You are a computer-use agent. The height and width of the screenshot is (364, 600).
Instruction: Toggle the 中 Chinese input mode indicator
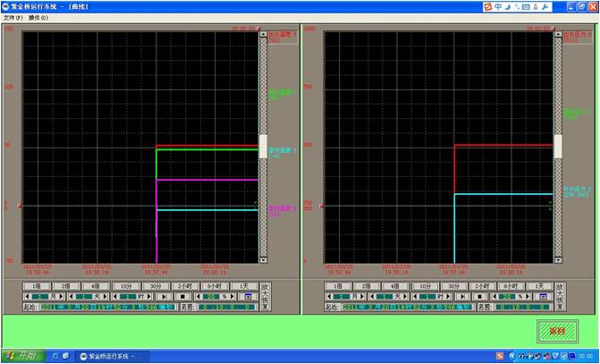498,7
